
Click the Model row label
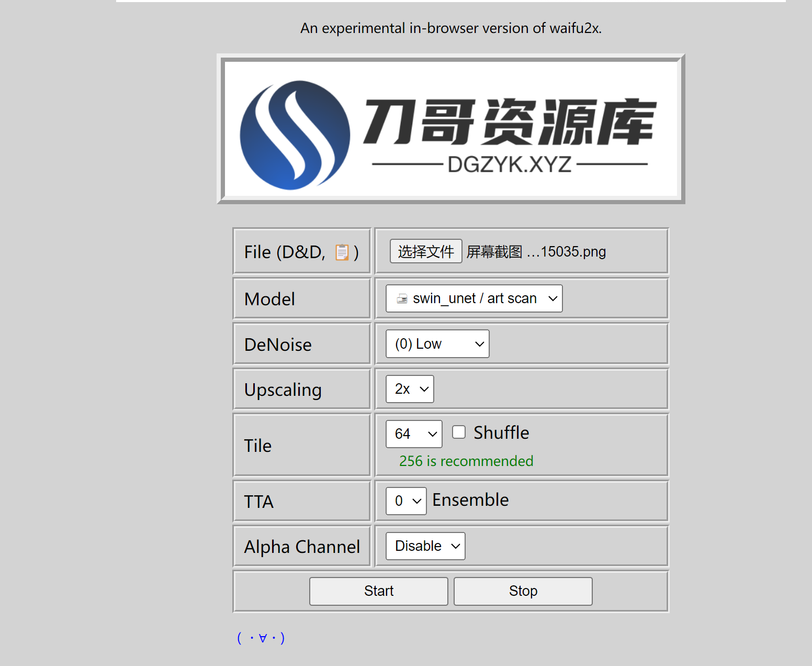(x=269, y=299)
